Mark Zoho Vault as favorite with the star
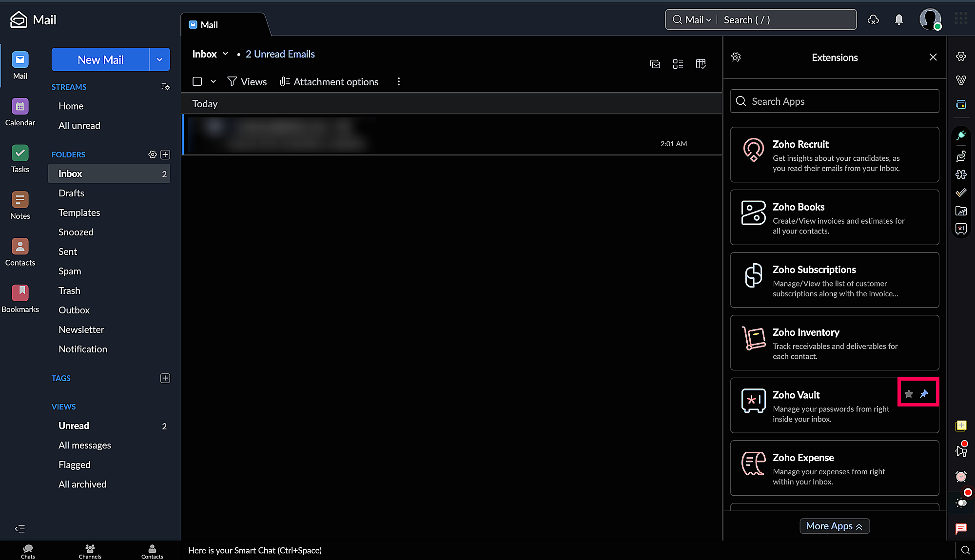The height and width of the screenshot is (560, 975). click(909, 394)
